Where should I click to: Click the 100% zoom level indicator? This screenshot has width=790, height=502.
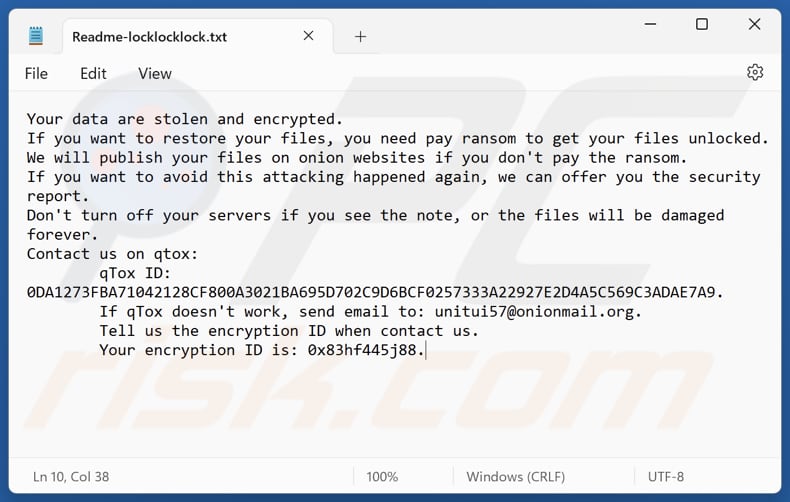click(x=382, y=477)
